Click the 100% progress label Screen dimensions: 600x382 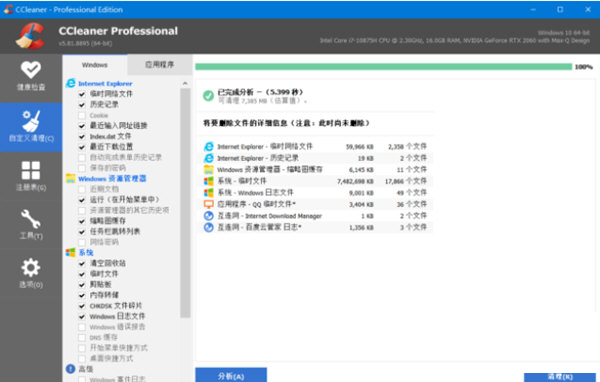click(x=584, y=67)
